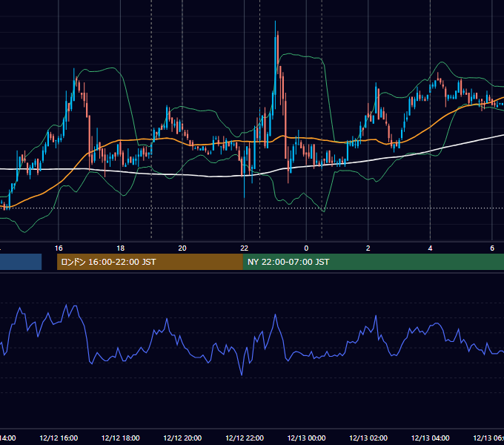The height and width of the screenshot is (445, 504).
Task: Click the blue session bar left of ロンドン
Action: [x=21, y=262]
